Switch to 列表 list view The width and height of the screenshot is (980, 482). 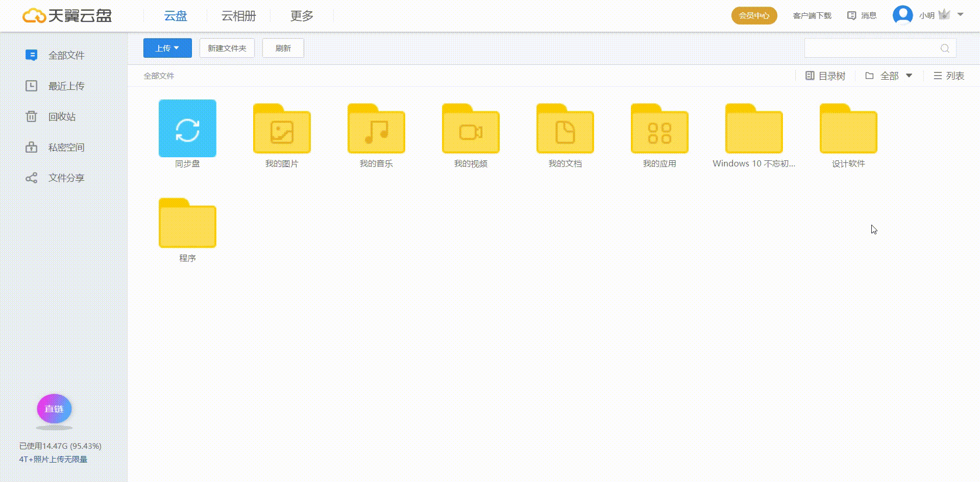tap(949, 76)
